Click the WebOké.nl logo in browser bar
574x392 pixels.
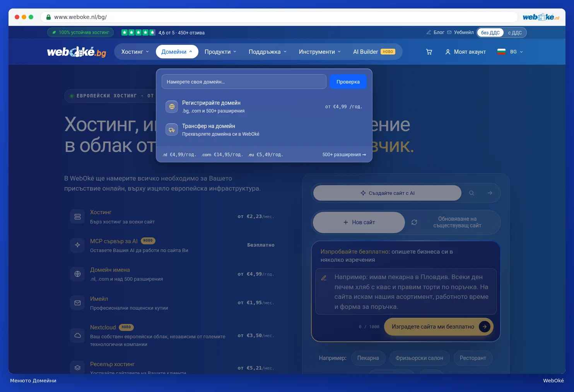click(x=541, y=17)
